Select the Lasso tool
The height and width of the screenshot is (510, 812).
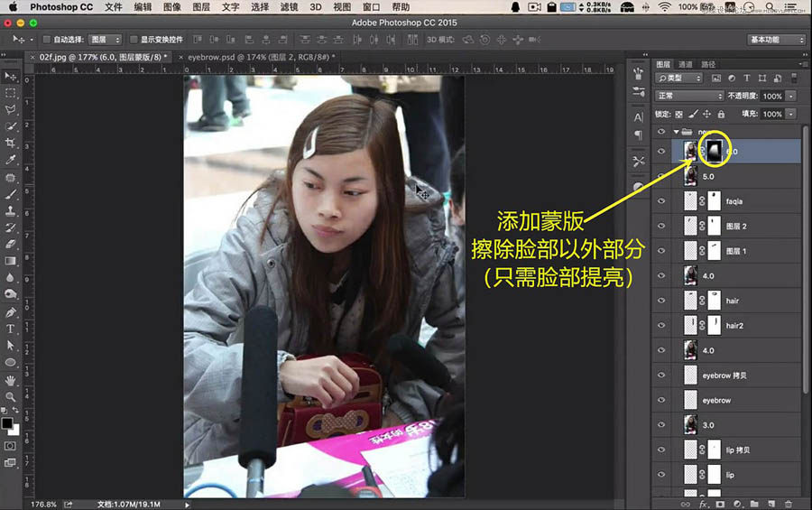[x=10, y=109]
